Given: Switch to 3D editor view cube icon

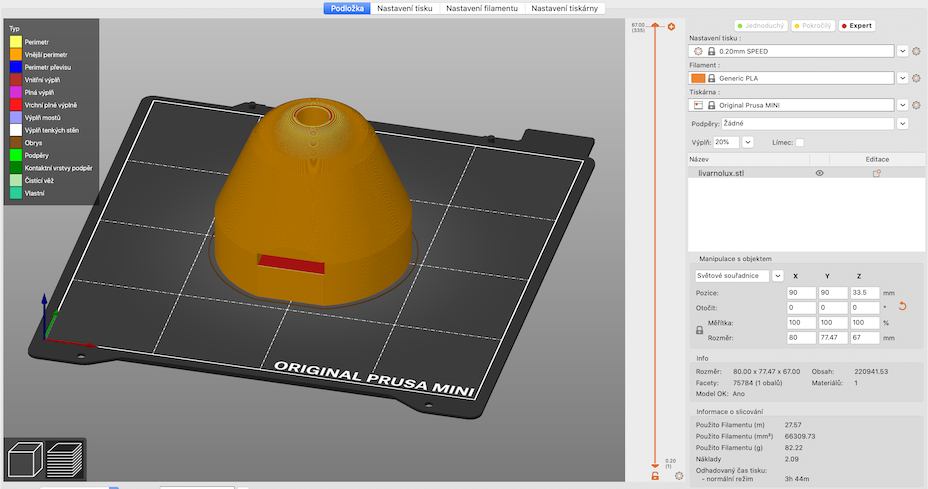Looking at the screenshot, I should tap(24, 460).
